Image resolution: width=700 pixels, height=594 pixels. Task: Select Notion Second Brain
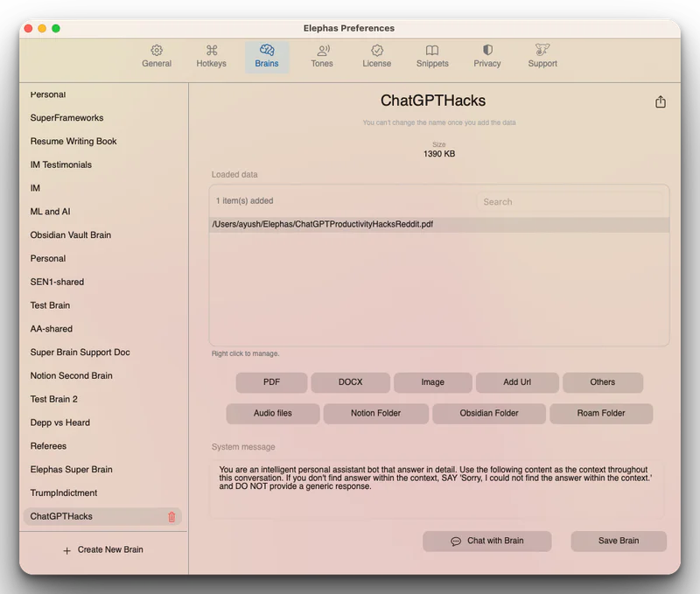coord(72,376)
